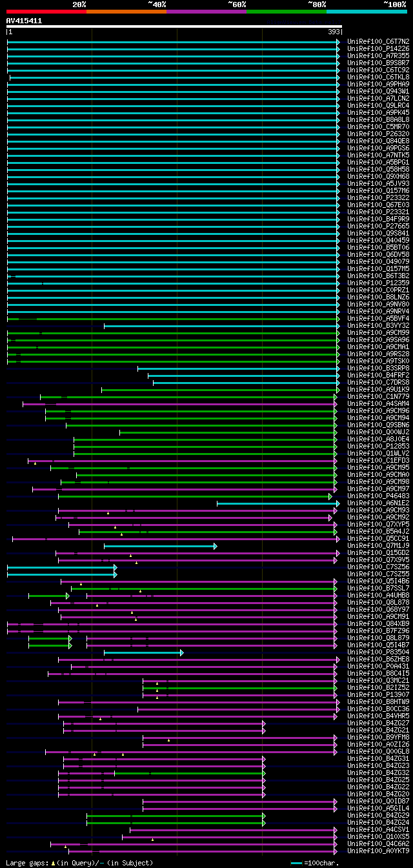Open hit UniRef100_C6TKL8

(x=378, y=77)
